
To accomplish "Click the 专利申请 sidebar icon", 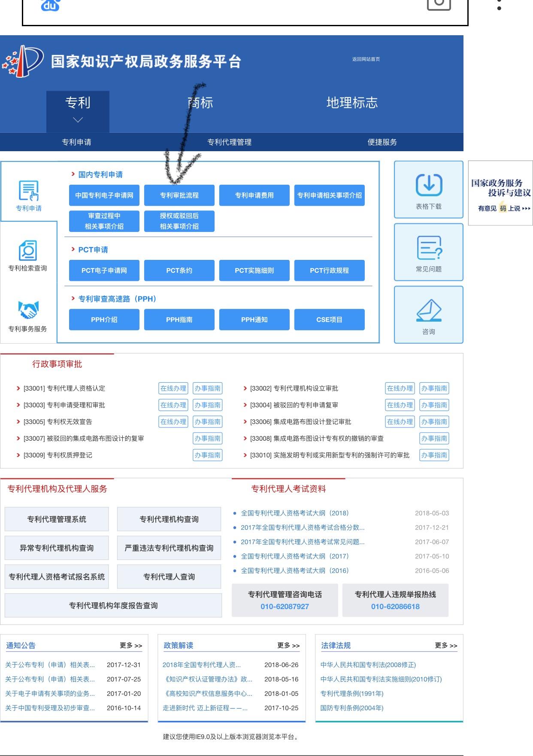I will [29, 191].
